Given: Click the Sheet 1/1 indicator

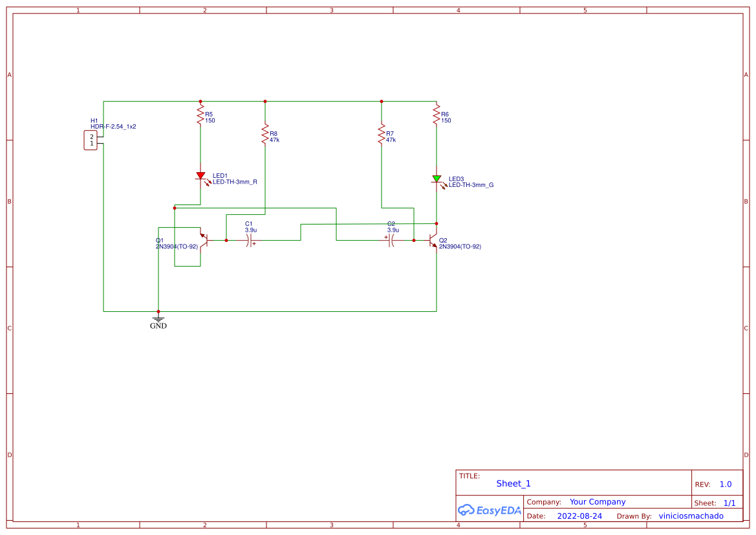Looking at the screenshot, I should tap(731, 503).
